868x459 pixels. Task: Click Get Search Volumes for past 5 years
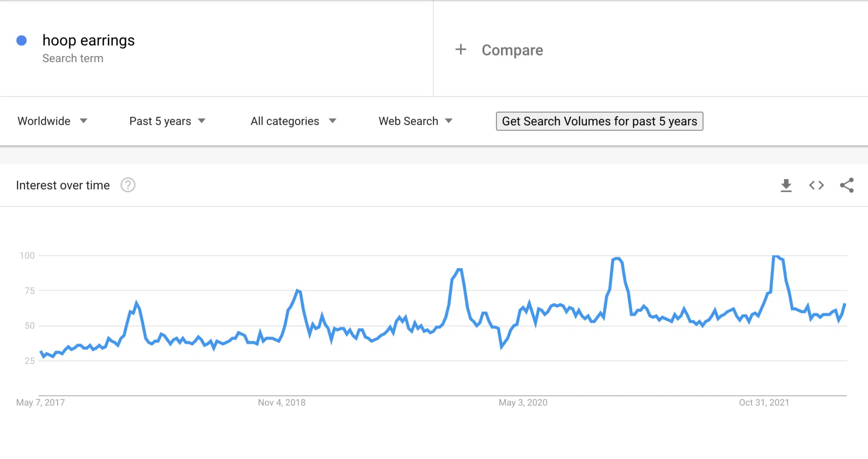(x=599, y=121)
